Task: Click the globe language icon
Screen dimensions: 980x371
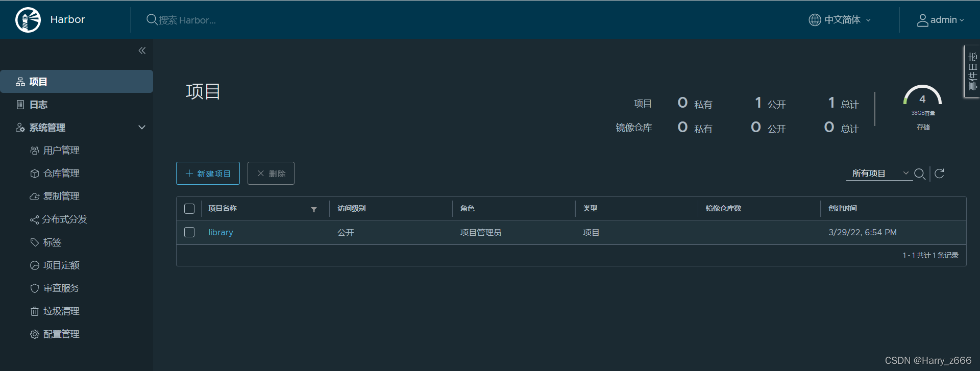Action: tap(815, 20)
